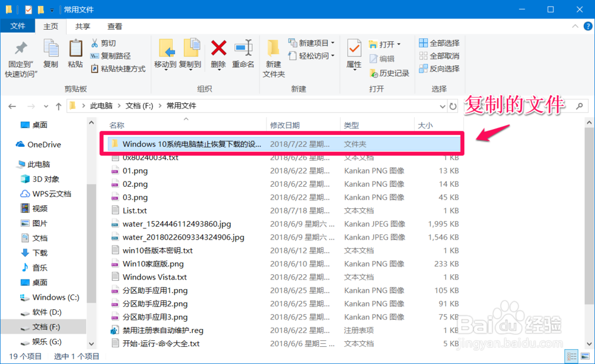The height and width of the screenshot is (364, 595).
Task: Switch to details view icon in status bar
Action: [x=571, y=356]
